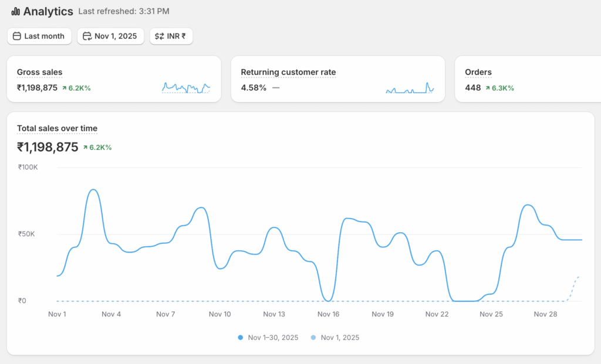Click the comparison calendar icon beside Nov 1, 2025
The image size is (601, 364).
(87, 36)
